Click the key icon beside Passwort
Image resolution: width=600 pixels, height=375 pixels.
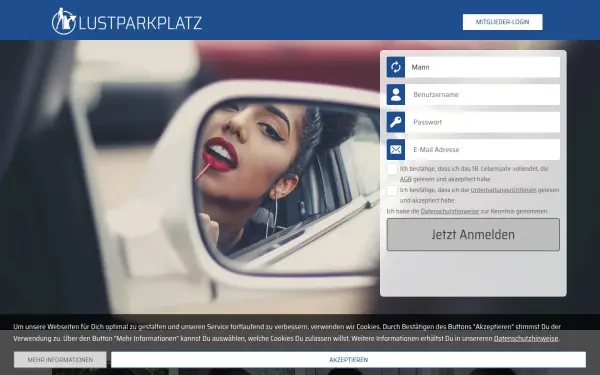[x=396, y=122]
